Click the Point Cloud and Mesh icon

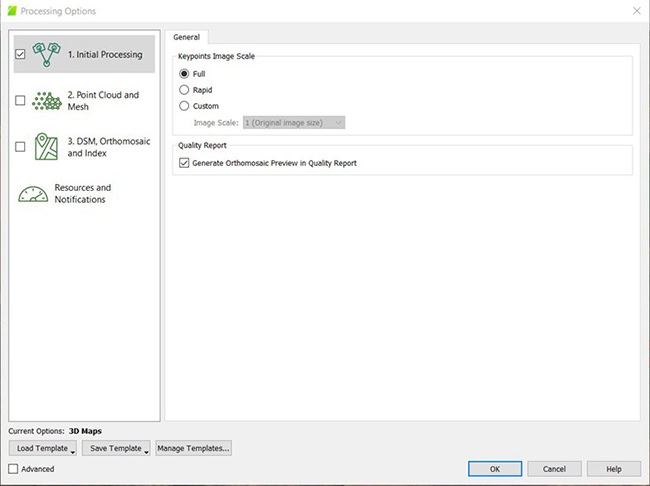[x=47, y=101]
